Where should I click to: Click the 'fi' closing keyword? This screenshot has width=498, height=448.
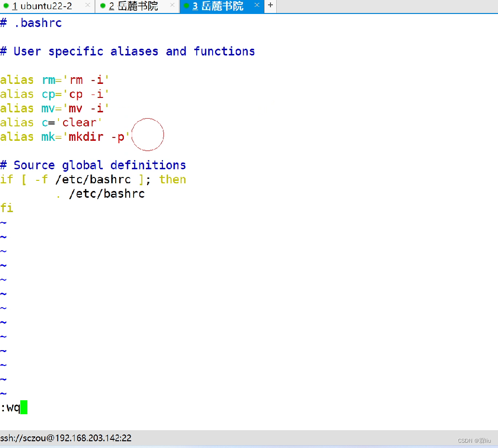pos(7,208)
